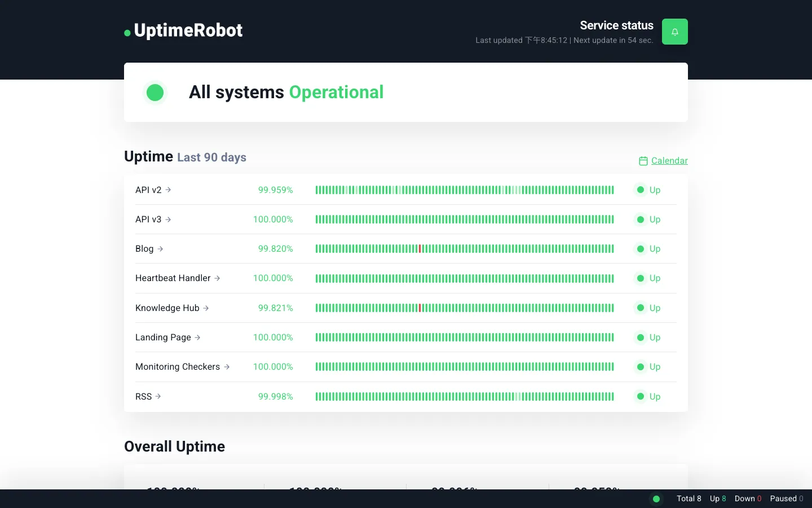Click the arrow icon next to API v3

(168, 219)
